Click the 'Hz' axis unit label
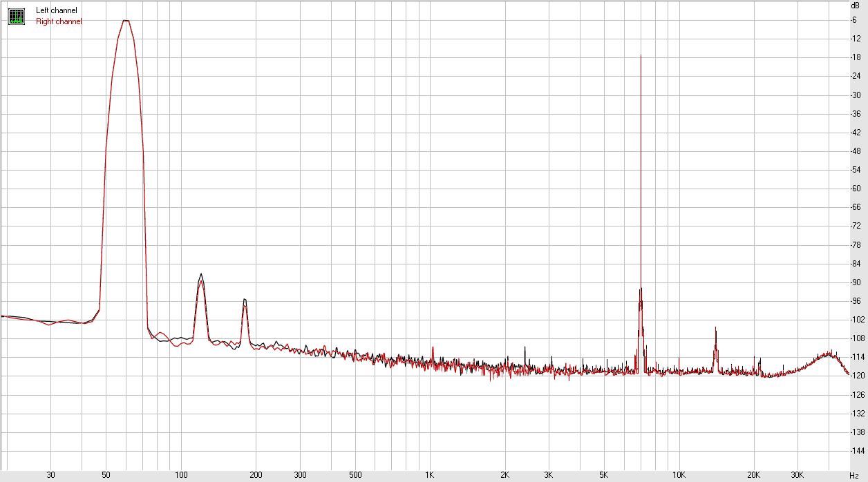The height and width of the screenshot is (482, 868). (853, 475)
